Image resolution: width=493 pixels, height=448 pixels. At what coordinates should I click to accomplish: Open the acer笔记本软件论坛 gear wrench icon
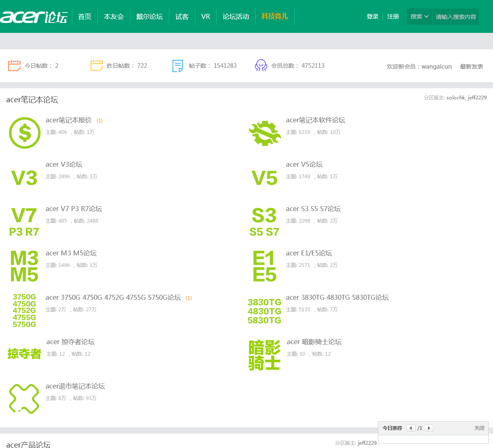coord(265,133)
